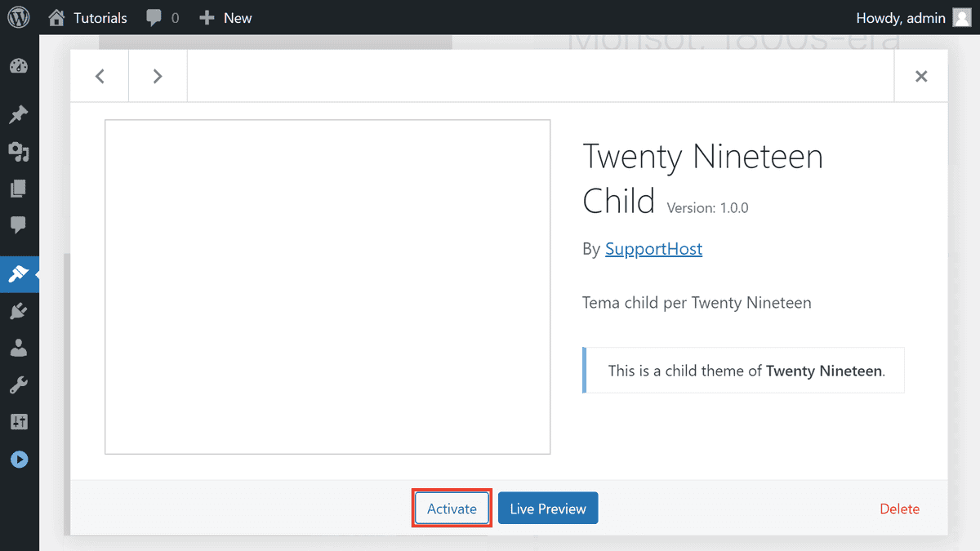
Task: Open the Users sidebar icon
Action: click(19, 349)
